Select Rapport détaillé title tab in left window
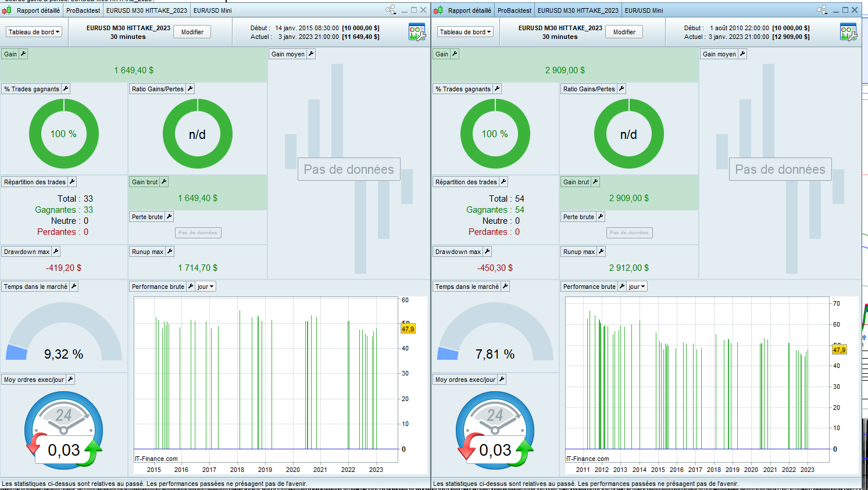 pos(38,10)
